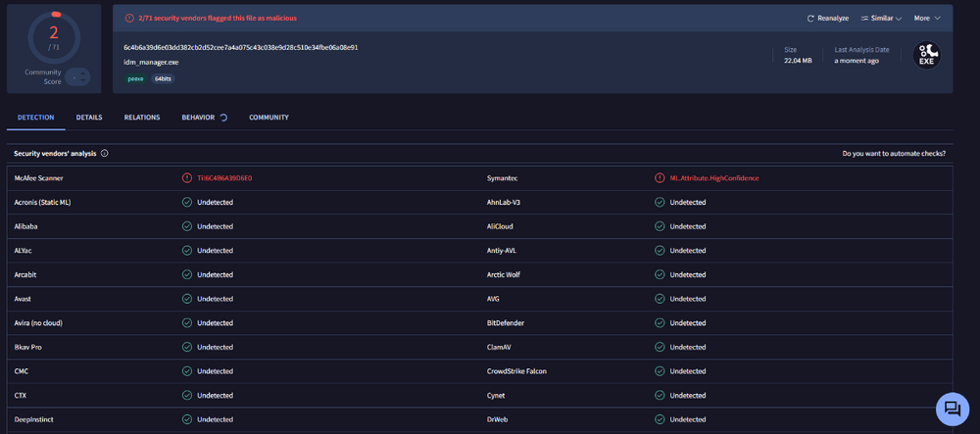
Task: Click the green check icon for AVG
Action: (x=660, y=299)
